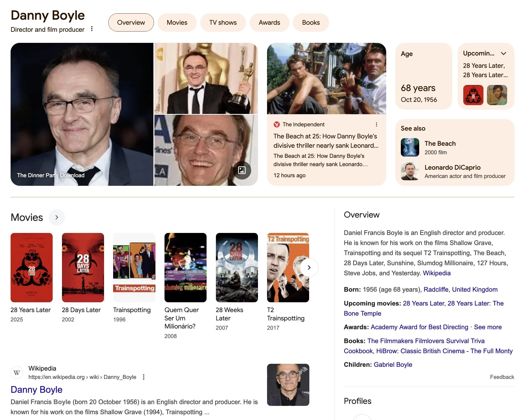Image resolution: width=524 pixels, height=420 pixels.
Task: Select the TV shows tab
Action: [x=223, y=23]
